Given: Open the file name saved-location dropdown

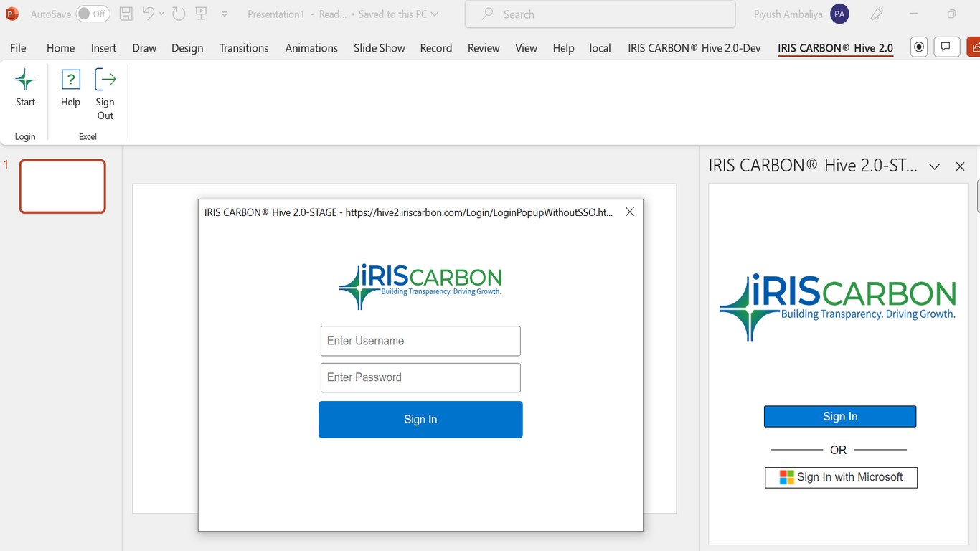Looking at the screenshot, I should click(434, 14).
